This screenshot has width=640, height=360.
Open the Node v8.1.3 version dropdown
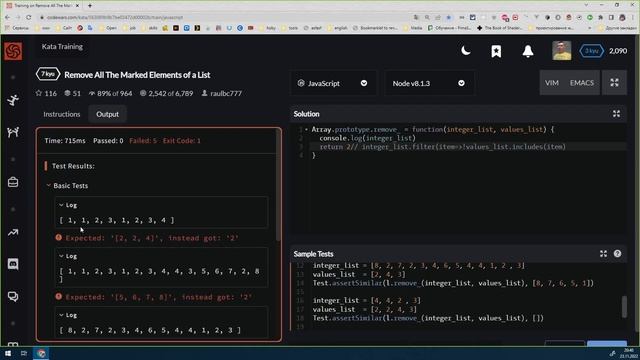point(429,83)
